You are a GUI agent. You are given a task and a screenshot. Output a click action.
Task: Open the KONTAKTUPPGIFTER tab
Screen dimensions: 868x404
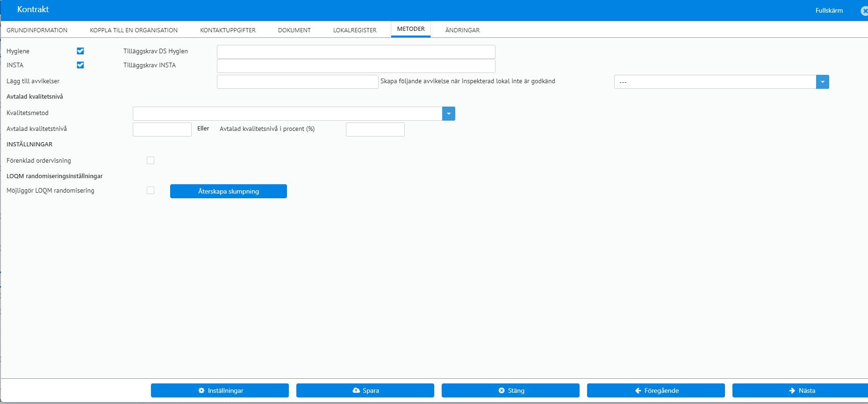(228, 30)
